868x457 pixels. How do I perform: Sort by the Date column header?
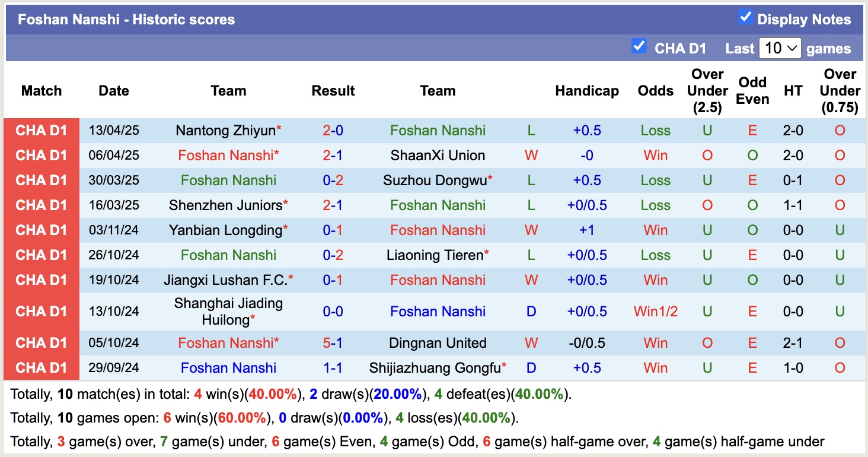point(113,91)
